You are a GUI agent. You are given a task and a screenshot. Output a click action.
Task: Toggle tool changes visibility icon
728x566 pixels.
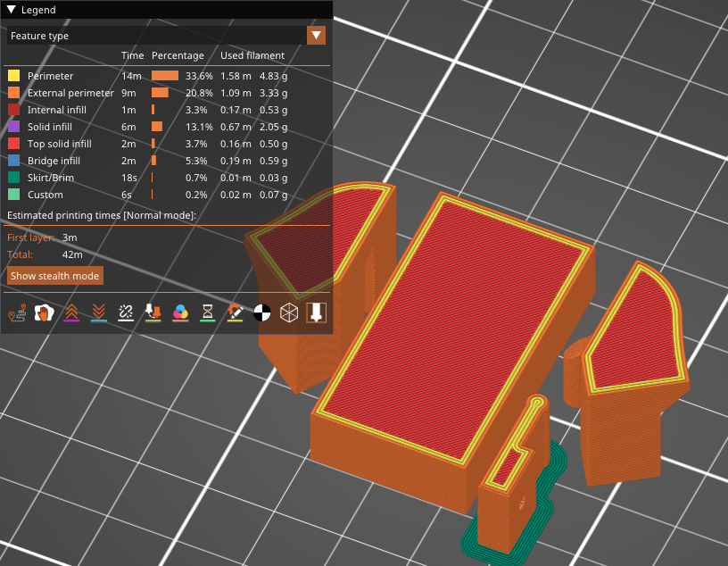coord(153,312)
